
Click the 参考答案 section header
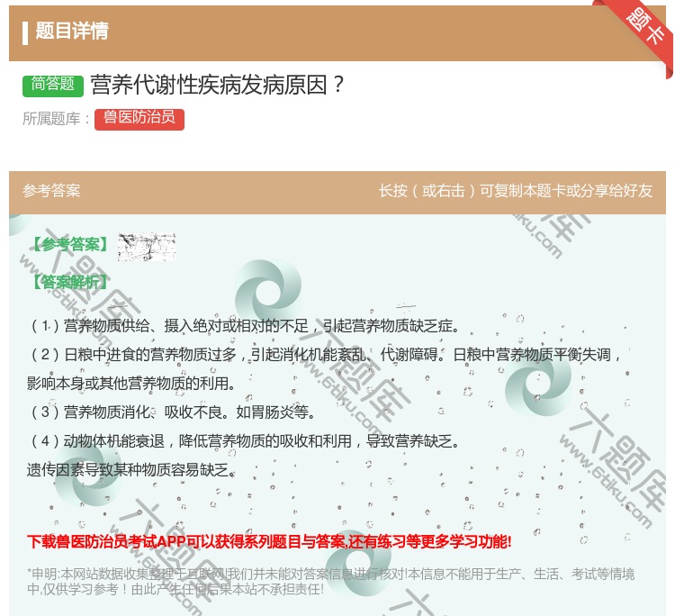(x=51, y=190)
